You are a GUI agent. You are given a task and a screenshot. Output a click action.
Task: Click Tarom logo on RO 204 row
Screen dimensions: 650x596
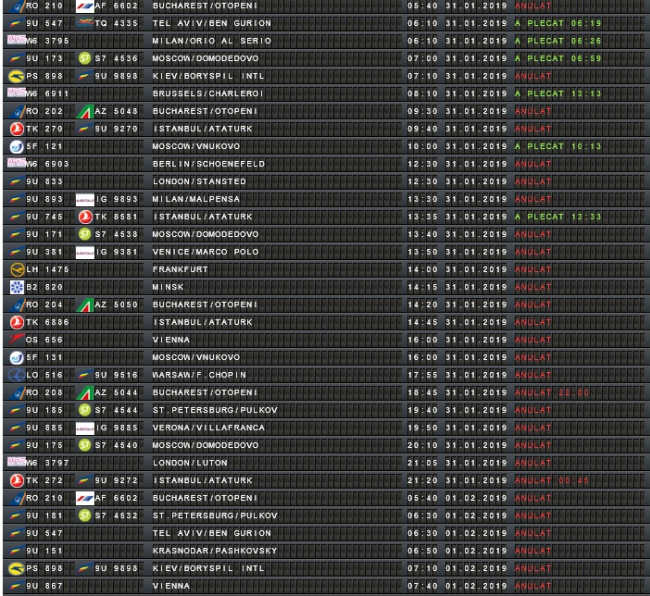coord(17,305)
